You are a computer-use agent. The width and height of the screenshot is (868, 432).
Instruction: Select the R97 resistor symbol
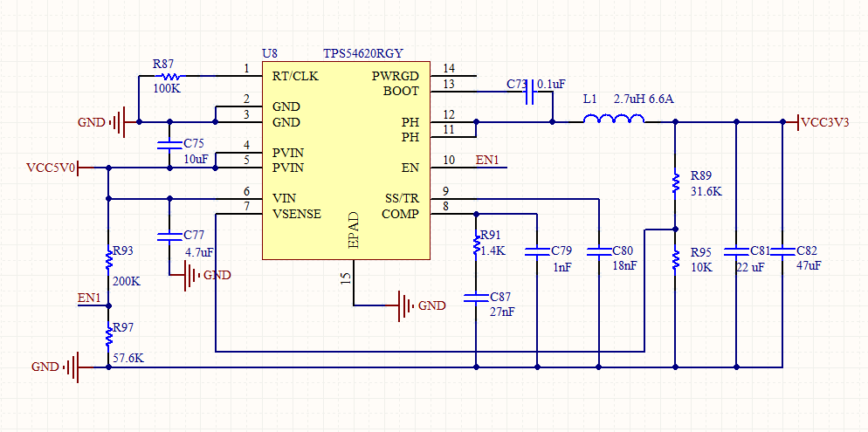pyautogui.click(x=108, y=336)
